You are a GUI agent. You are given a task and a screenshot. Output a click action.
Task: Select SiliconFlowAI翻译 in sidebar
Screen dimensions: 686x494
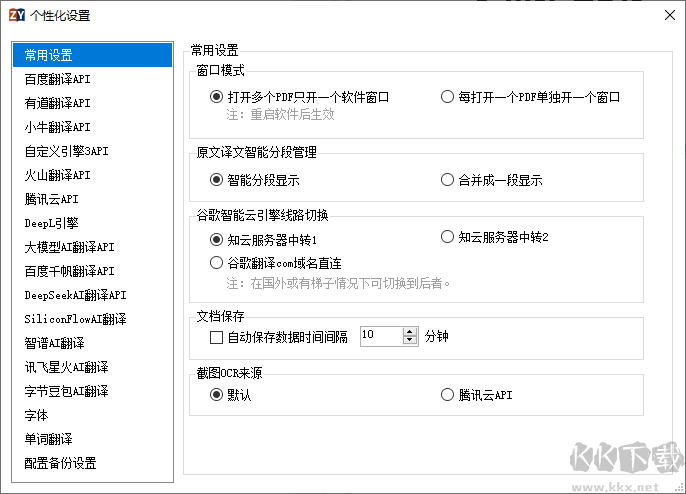[x=93, y=319]
